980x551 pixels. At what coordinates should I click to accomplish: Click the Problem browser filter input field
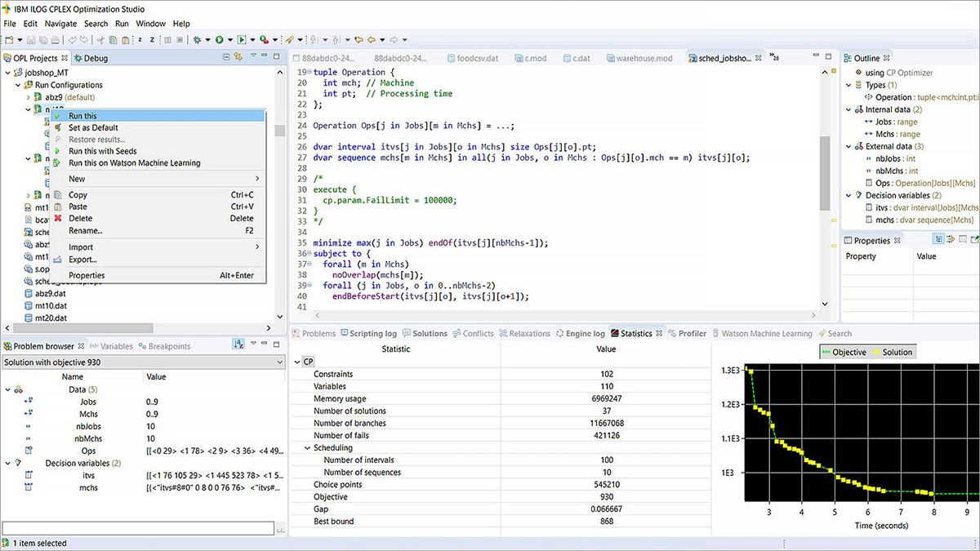[139, 528]
